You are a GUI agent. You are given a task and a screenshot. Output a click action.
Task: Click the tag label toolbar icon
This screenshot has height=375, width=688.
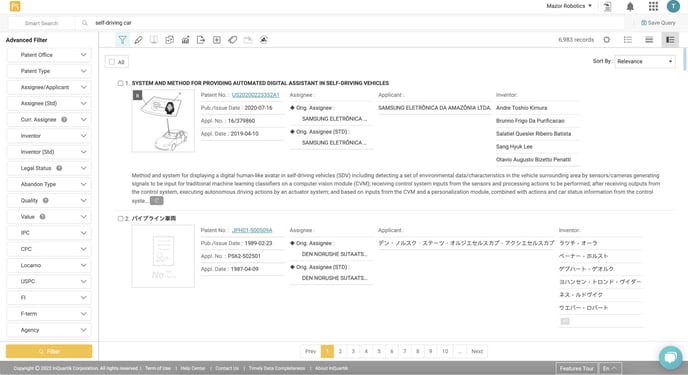tap(233, 40)
